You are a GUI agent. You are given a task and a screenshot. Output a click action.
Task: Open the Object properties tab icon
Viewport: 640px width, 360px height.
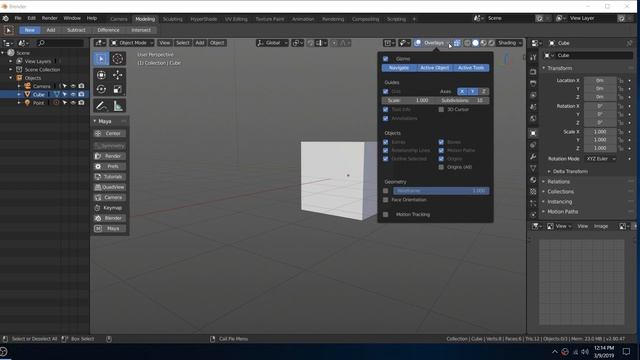pyautogui.click(x=533, y=133)
